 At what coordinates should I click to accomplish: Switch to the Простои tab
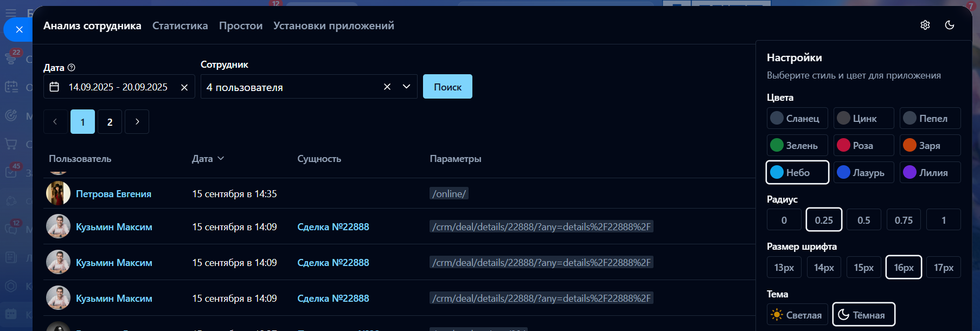241,25
